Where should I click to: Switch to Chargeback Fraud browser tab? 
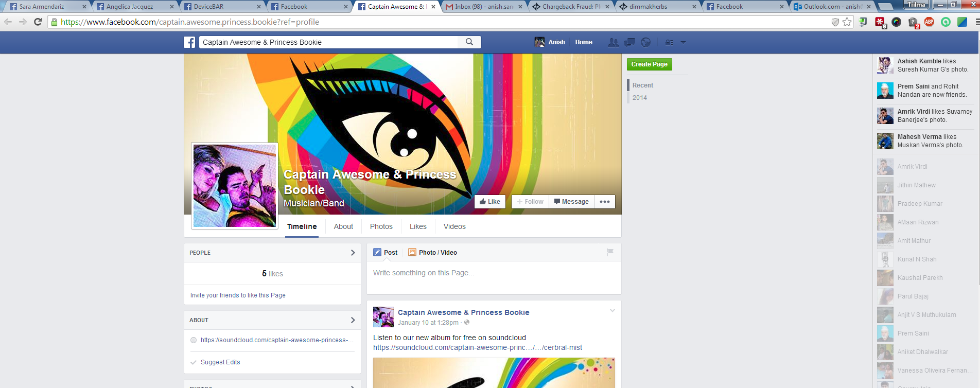click(x=570, y=7)
